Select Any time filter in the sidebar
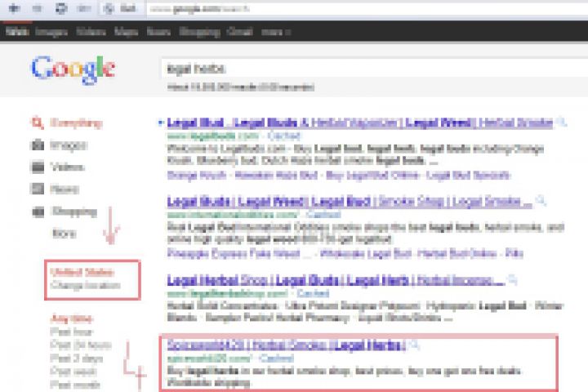 pos(71,318)
